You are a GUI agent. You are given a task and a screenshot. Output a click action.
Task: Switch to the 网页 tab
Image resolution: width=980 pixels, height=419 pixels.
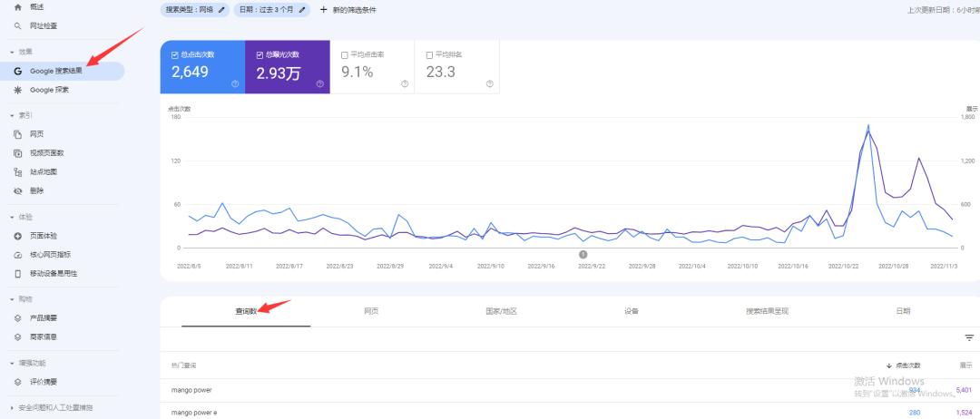(x=371, y=311)
